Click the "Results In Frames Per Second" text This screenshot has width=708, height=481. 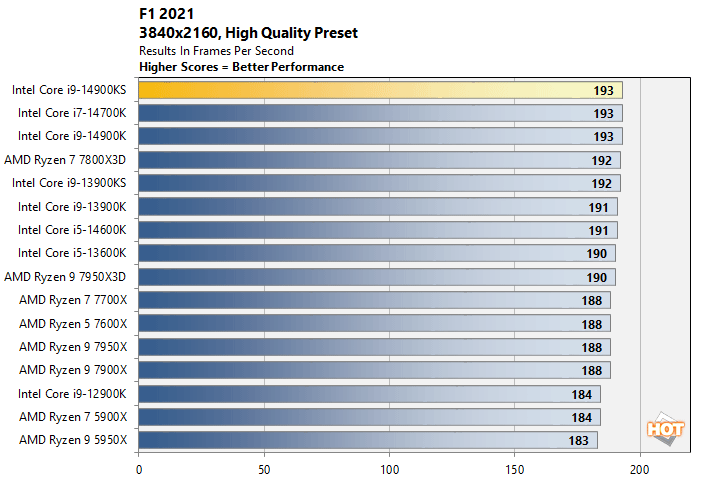coord(216,51)
